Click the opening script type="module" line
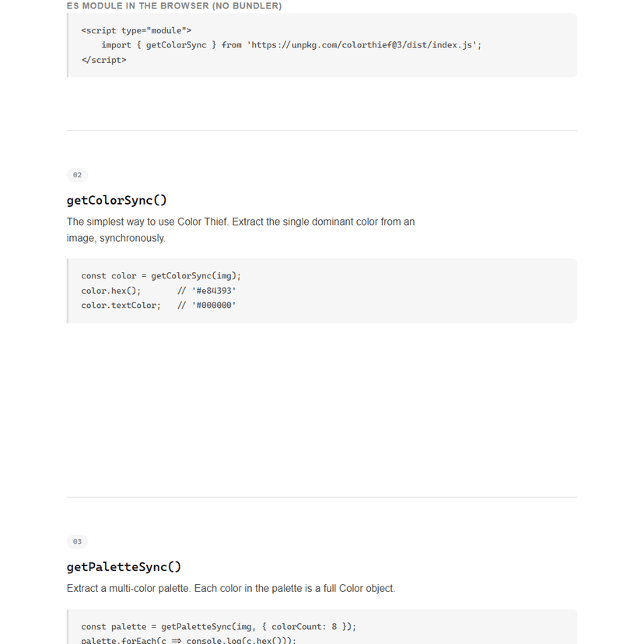This screenshot has width=644, height=644. tap(136, 30)
